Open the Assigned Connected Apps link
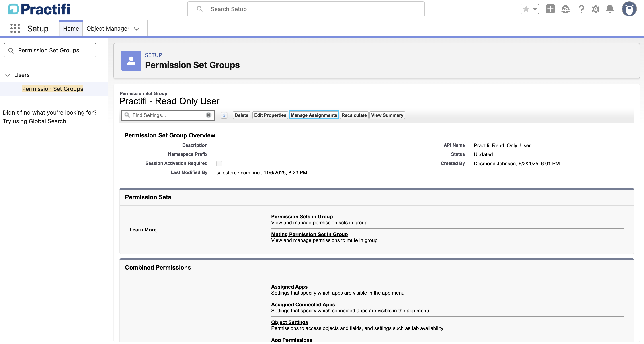 (x=303, y=305)
